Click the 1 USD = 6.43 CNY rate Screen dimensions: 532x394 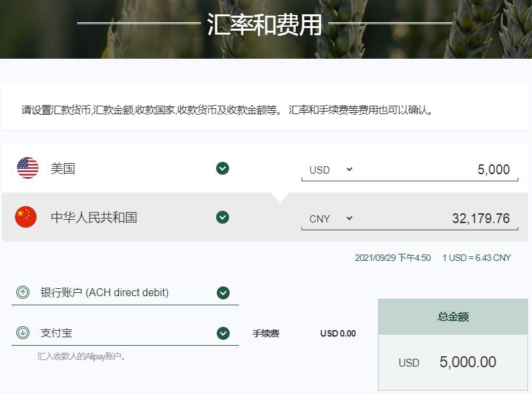point(477,258)
